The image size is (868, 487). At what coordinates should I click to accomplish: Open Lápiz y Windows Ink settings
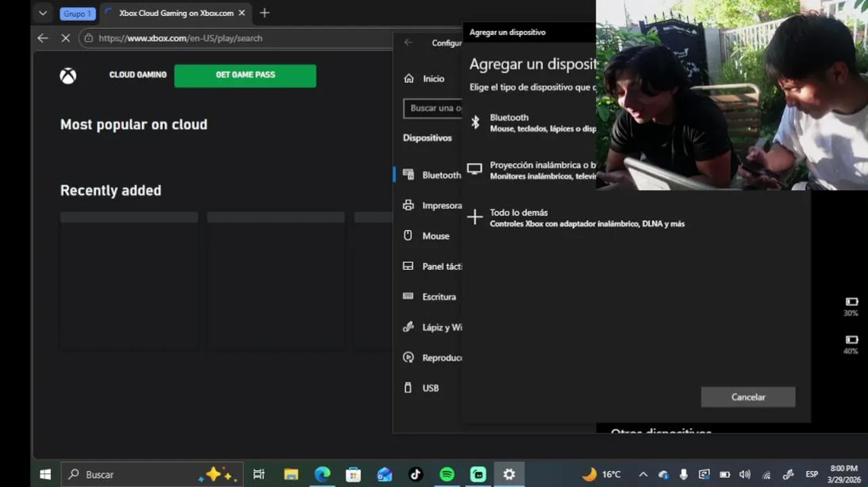[431, 327]
